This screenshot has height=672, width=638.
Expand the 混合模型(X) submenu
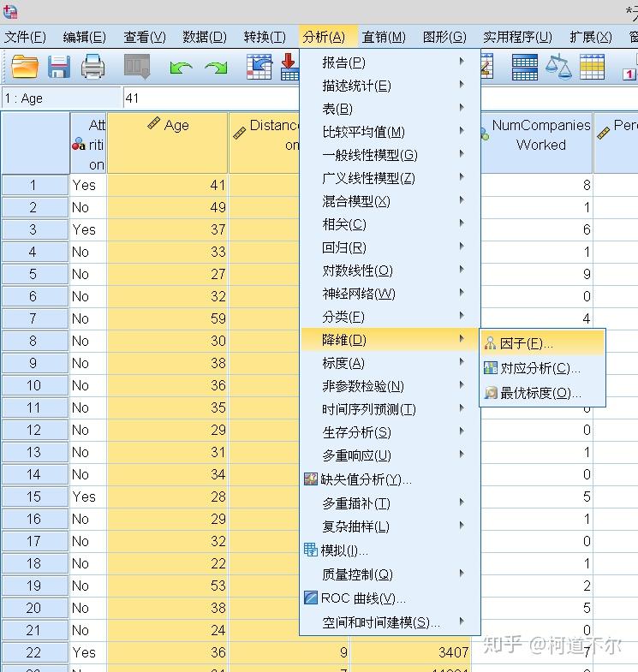coord(390,201)
